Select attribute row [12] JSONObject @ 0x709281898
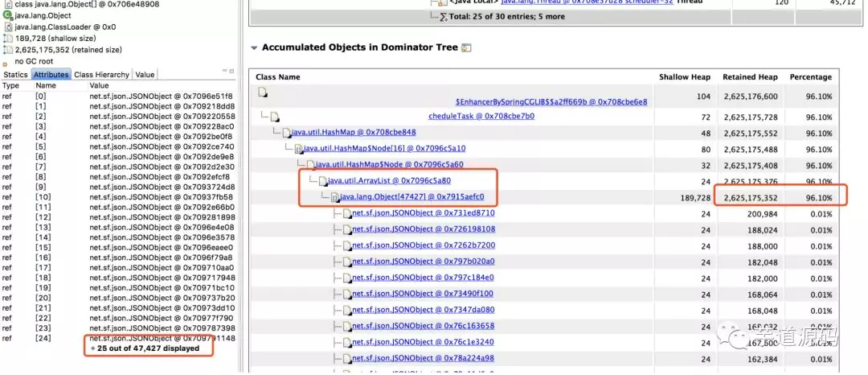 click(x=118, y=216)
